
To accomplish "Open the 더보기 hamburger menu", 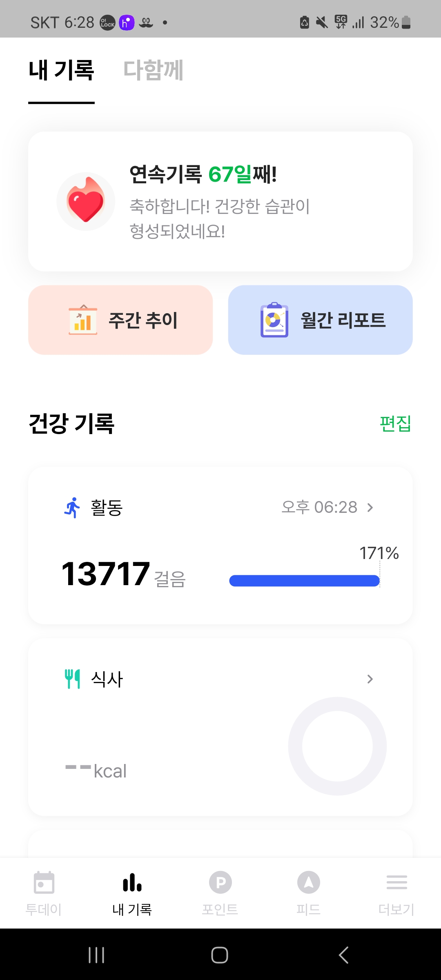I will (x=396, y=883).
